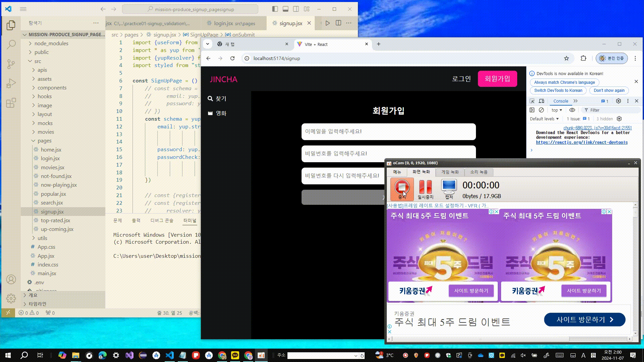
Task: Collapse the pages folder
Action: 44,140
